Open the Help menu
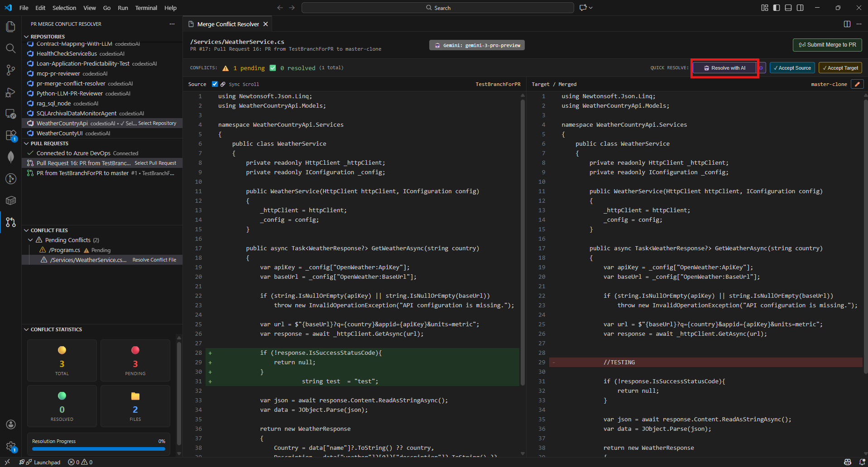The image size is (868, 467). tap(170, 8)
